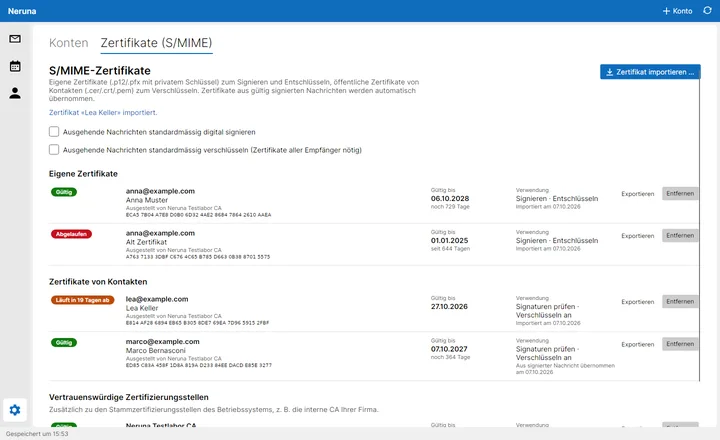Image resolution: width=720 pixels, height=440 pixels.
Task: Click the Abgelaufen status badge
Action: (71, 234)
